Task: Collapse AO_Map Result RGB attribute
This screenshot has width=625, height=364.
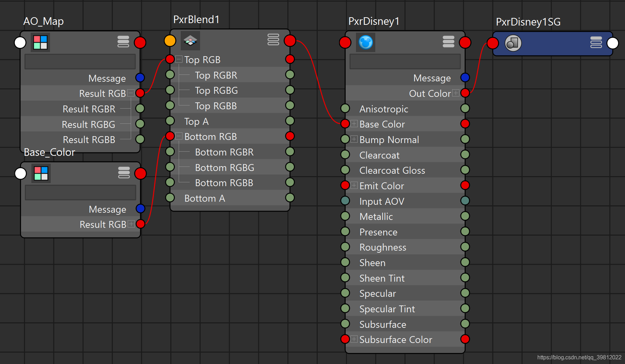Action: 131,93
